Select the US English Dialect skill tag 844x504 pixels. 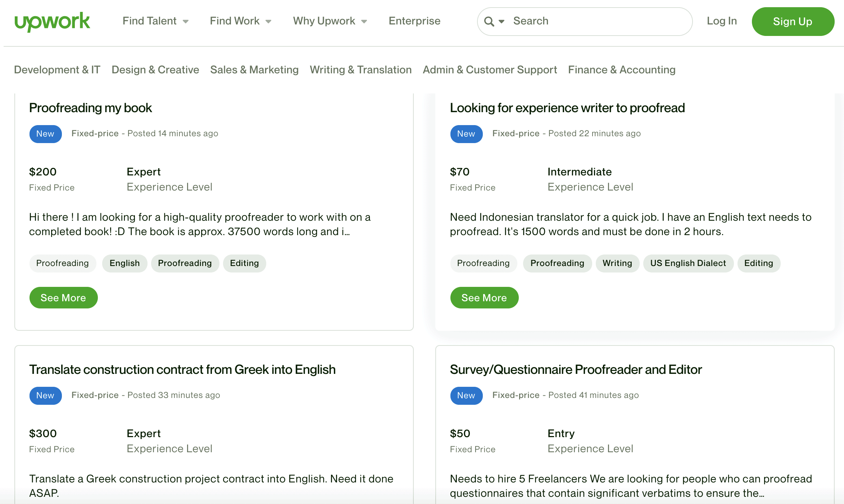(x=688, y=263)
